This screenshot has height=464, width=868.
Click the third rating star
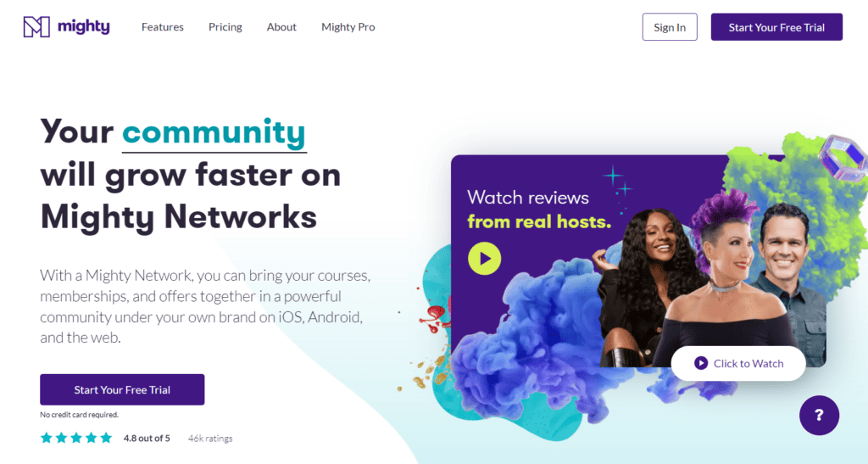point(76,438)
